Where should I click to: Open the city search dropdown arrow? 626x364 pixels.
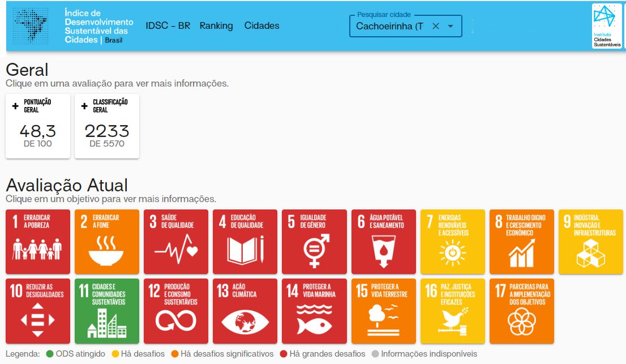(x=451, y=26)
